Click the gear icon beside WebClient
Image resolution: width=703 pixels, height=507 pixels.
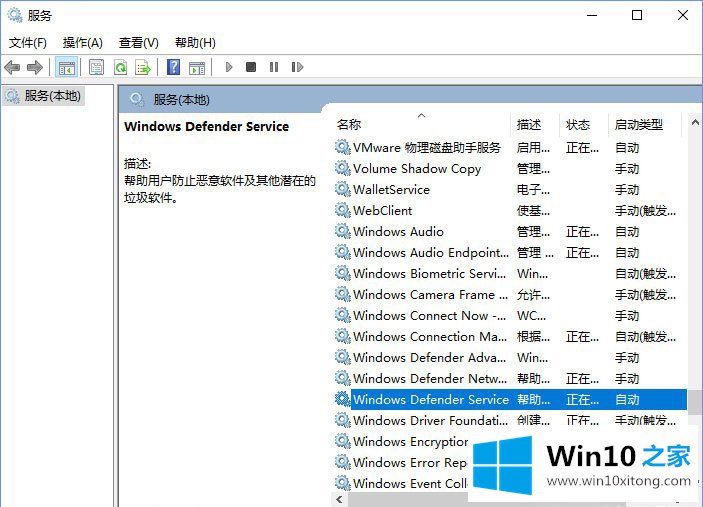click(x=343, y=210)
